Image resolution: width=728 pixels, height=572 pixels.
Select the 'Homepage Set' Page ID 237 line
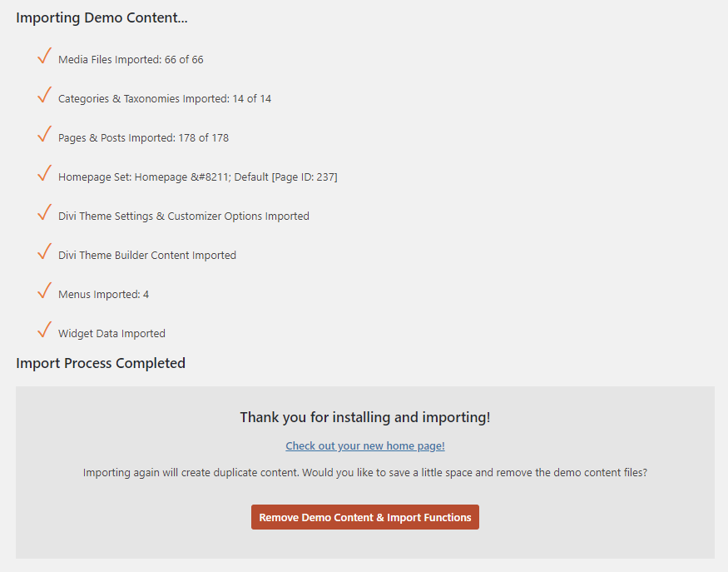[x=197, y=177]
